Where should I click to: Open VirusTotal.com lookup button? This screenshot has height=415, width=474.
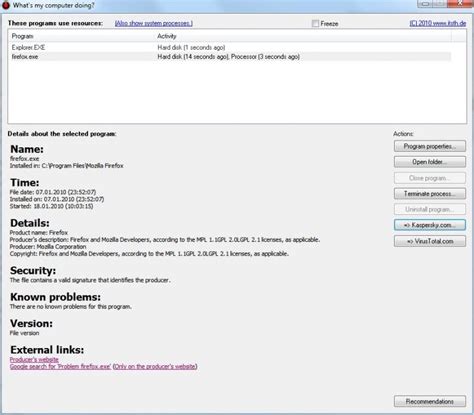pyautogui.click(x=430, y=241)
